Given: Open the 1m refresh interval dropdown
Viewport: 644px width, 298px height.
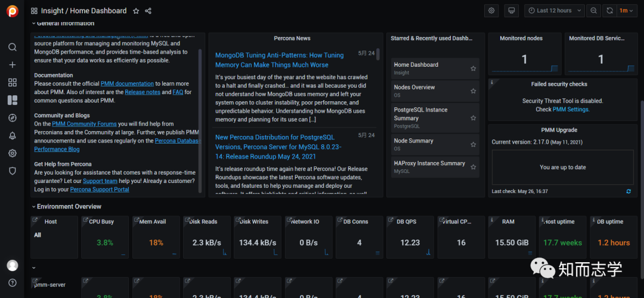Looking at the screenshot, I should point(626,11).
